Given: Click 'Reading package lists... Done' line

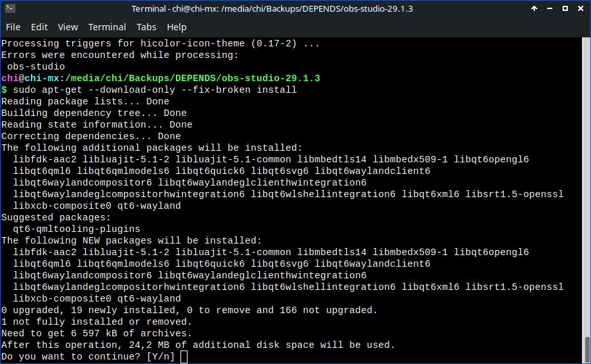Looking at the screenshot, I should (85, 101).
